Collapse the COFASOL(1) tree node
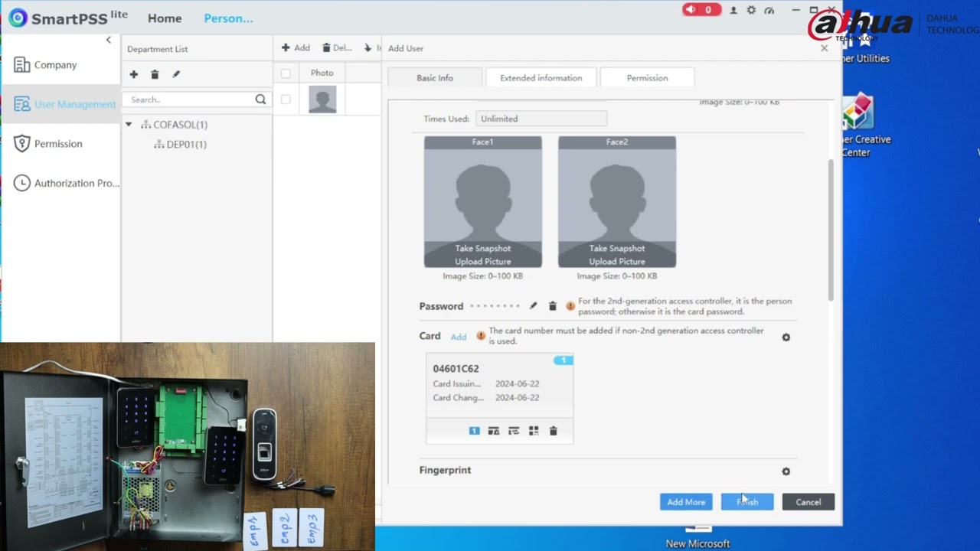980x551 pixels. click(129, 125)
